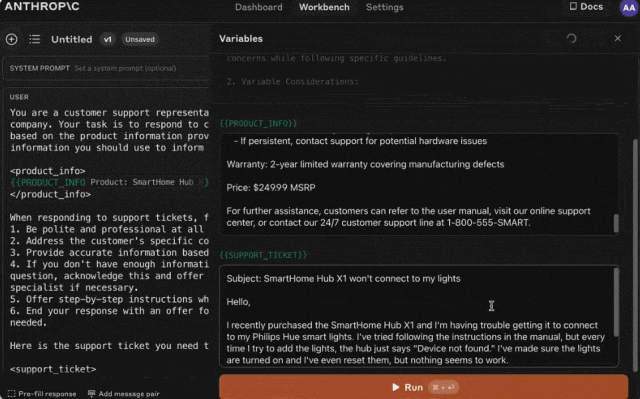The image size is (640, 399).
Task: Click the Unsaved status badge
Action: pos(140,39)
